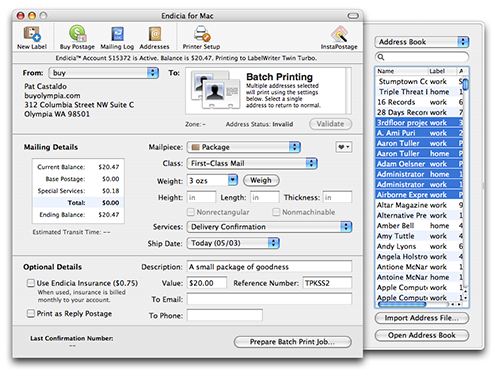Open Printer Setup from the toolbar
Screen dimensions: 500x373
[x=201, y=37]
